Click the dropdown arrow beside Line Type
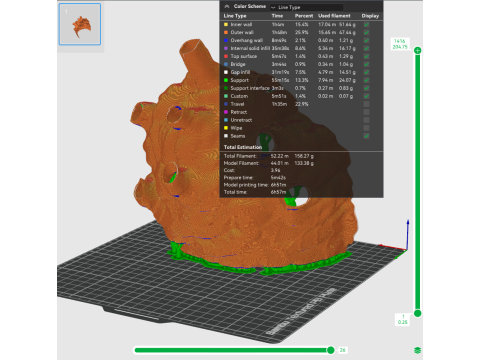This screenshot has width=480, height=360. click(x=273, y=7)
